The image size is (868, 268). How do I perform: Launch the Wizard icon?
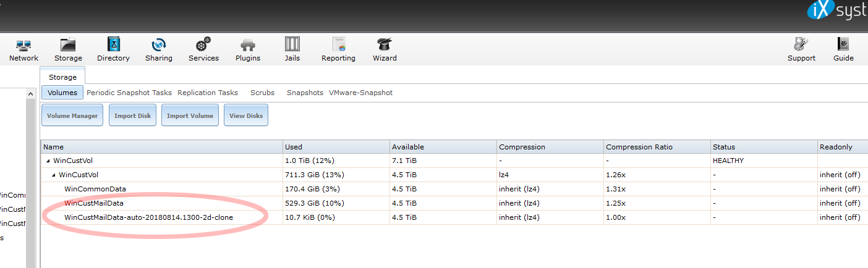click(385, 45)
